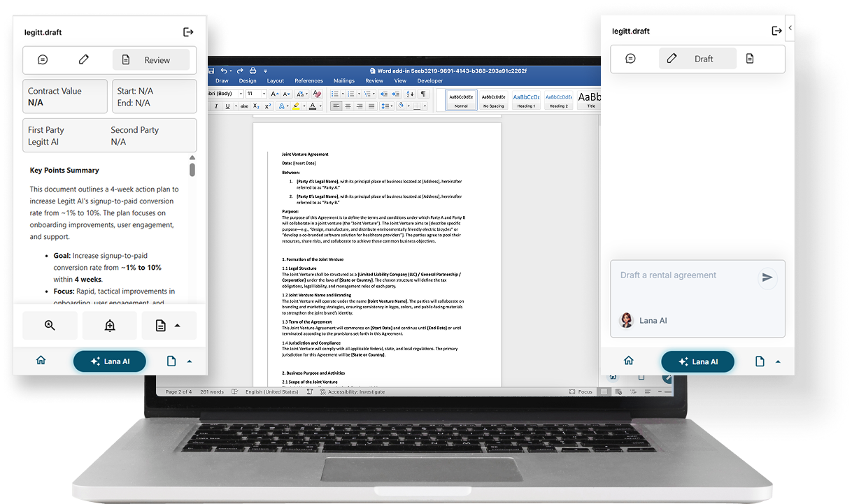Select the Review tab in left panel
The image size is (852, 504).
(151, 60)
